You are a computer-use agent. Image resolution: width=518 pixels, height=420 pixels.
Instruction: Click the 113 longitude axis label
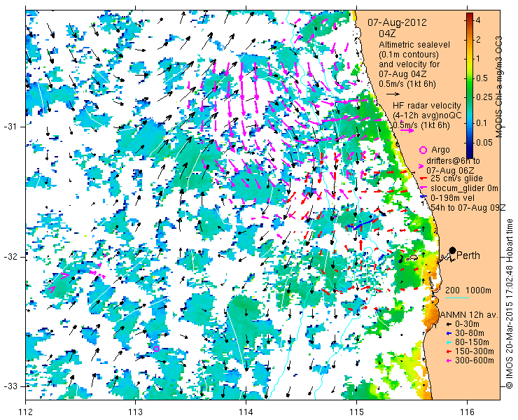[x=135, y=412]
